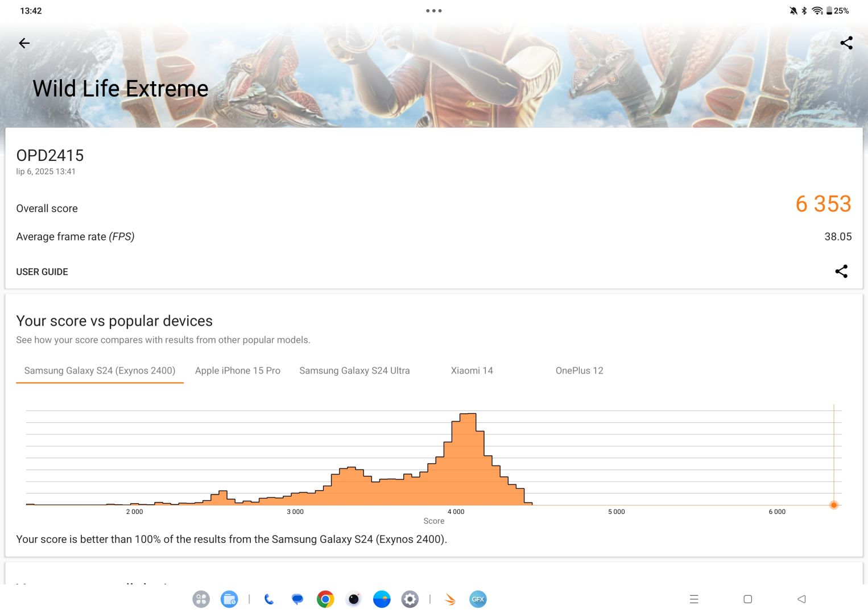
Task: Tap the battery 25% indicator
Action: point(838,11)
